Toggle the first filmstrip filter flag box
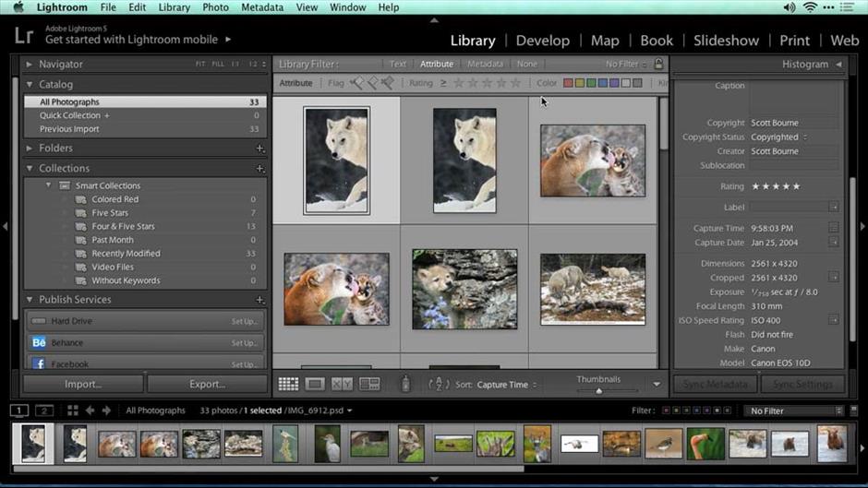 coord(666,411)
